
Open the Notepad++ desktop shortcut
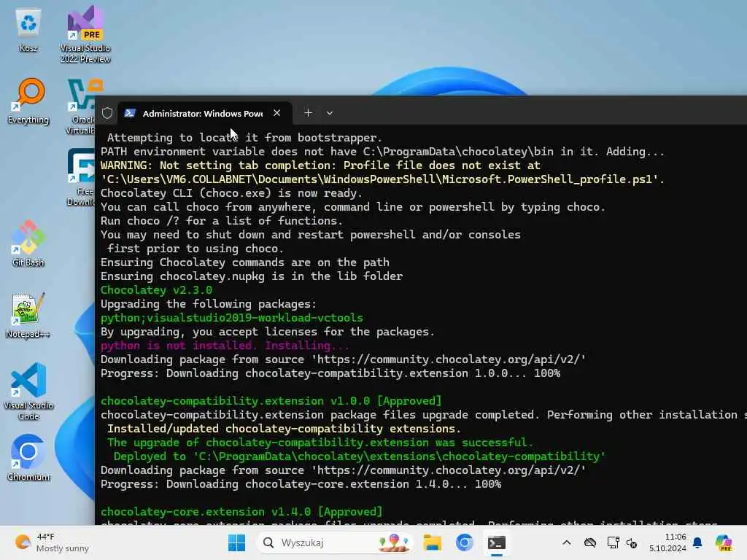[28, 315]
